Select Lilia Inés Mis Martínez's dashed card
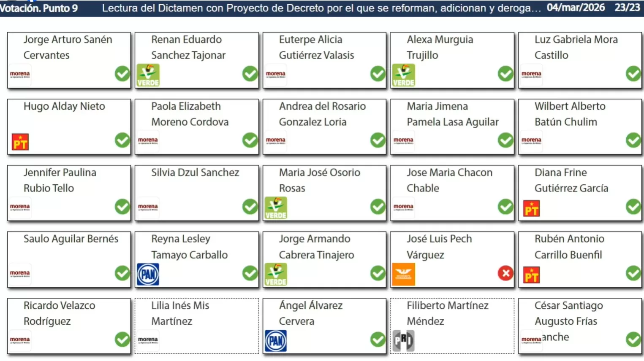The image size is (644, 361). (197, 326)
